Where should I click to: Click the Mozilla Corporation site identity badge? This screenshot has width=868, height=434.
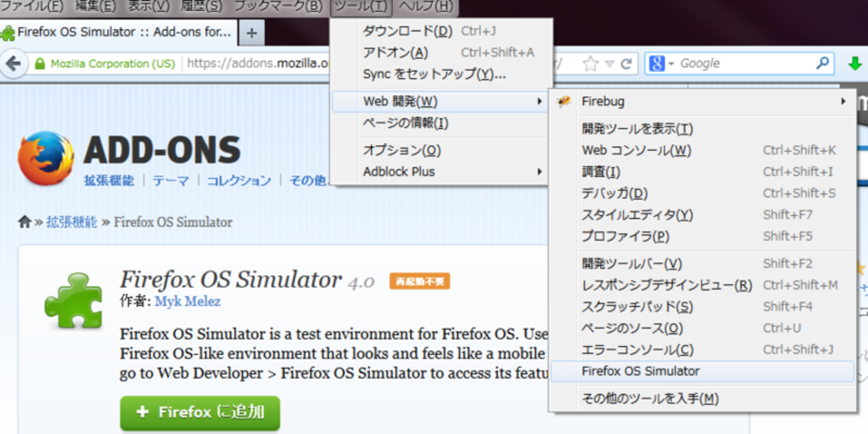click(x=105, y=64)
